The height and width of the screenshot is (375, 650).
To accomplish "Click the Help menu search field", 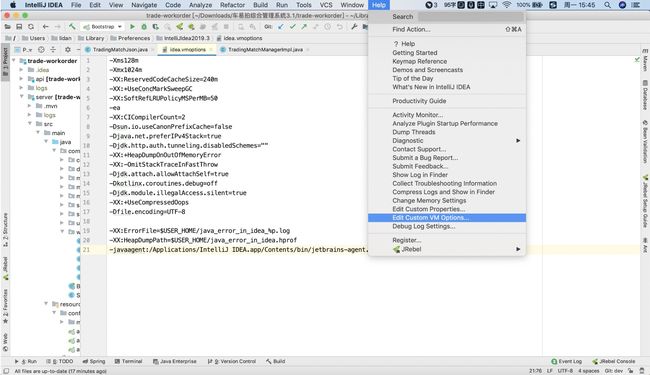I will 471,17.
